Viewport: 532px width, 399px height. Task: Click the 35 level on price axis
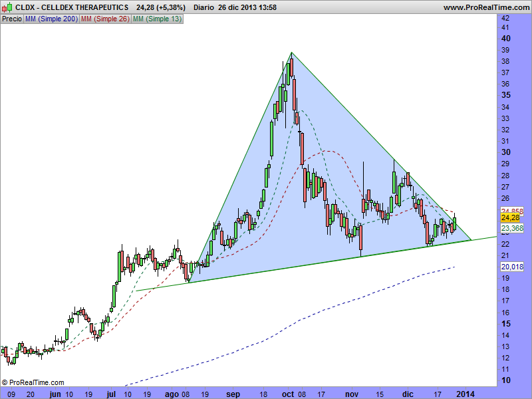[506, 95]
